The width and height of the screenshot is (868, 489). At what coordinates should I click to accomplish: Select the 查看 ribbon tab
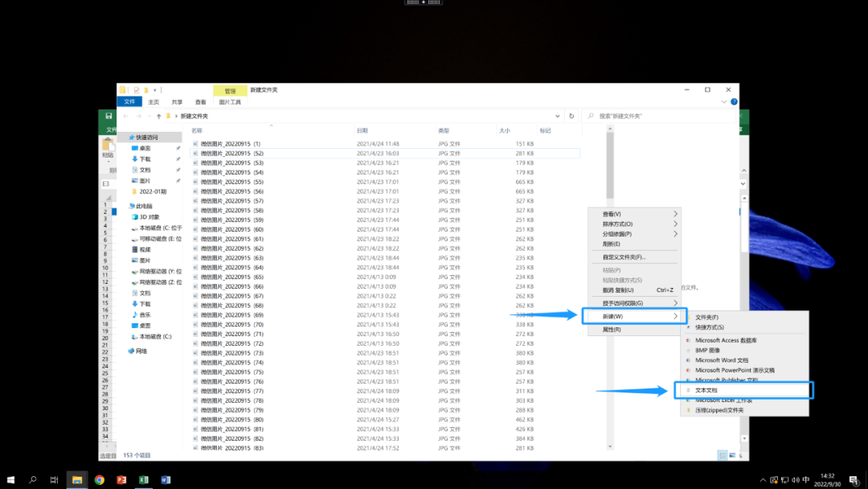(x=200, y=102)
